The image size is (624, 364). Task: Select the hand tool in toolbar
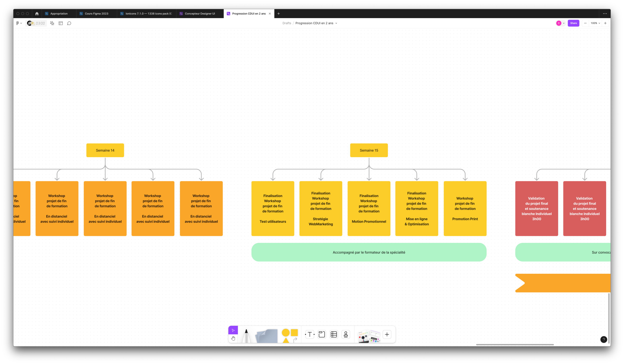(x=233, y=338)
